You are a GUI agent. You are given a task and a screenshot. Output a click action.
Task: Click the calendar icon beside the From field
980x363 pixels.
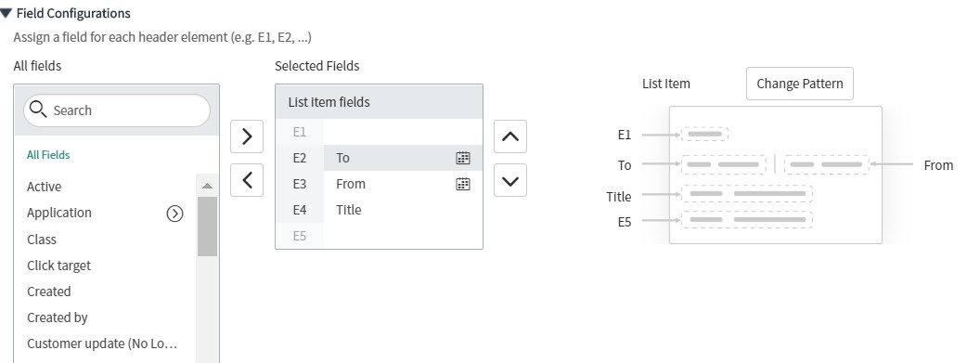(x=462, y=184)
